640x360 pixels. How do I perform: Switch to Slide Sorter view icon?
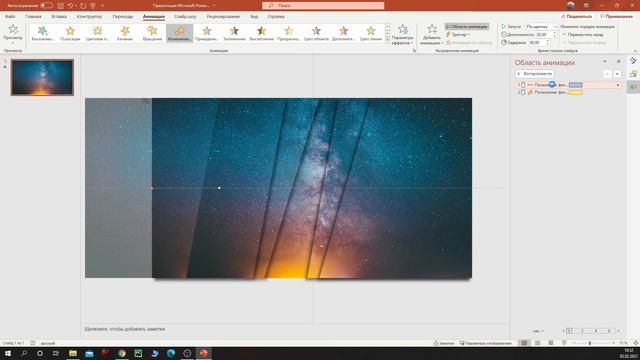coord(538,343)
